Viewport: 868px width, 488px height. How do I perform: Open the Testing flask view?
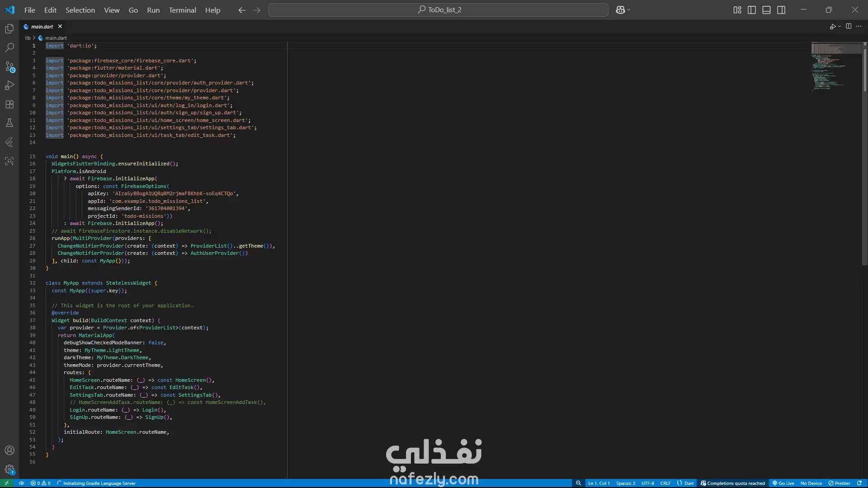pos(9,123)
